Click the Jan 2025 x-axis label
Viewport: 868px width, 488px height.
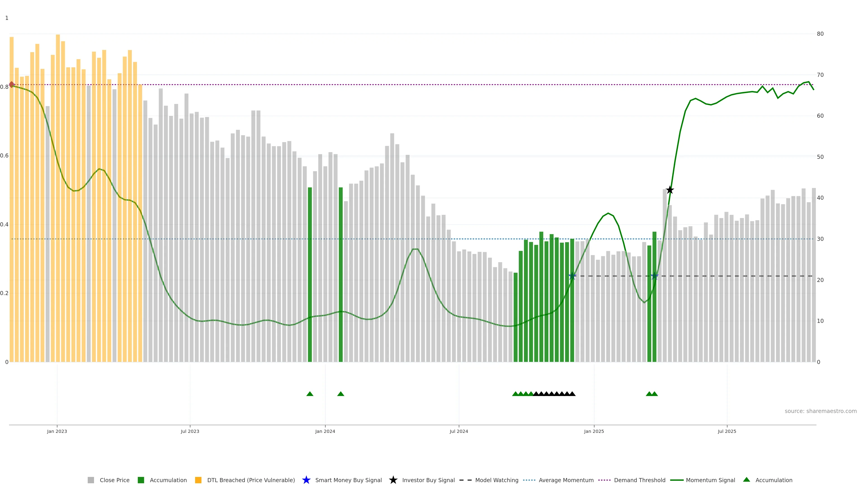point(594,431)
